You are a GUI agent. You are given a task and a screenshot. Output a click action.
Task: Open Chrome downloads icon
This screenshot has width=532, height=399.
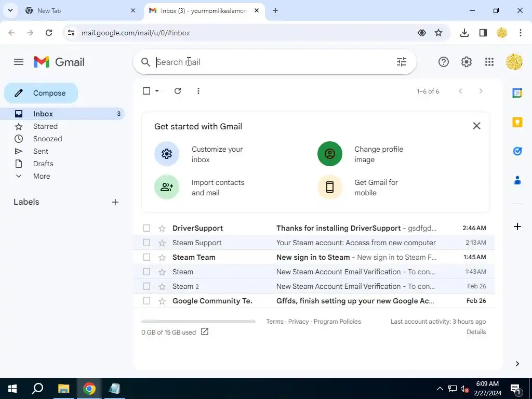coord(464,33)
